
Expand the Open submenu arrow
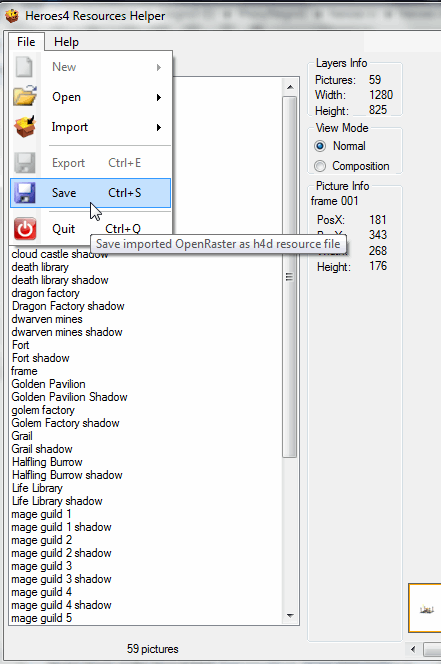click(159, 97)
